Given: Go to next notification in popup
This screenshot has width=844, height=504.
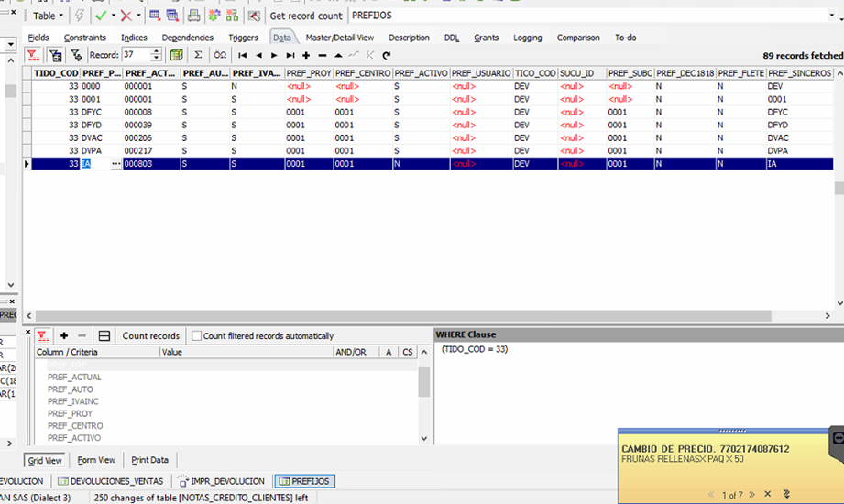Looking at the screenshot, I should point(752,494).
